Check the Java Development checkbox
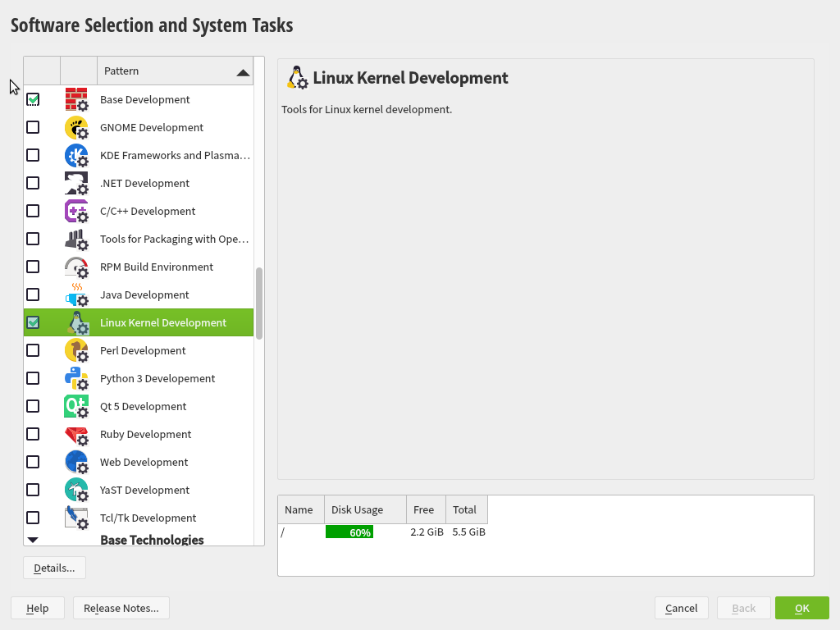 (x=33, y=294)
